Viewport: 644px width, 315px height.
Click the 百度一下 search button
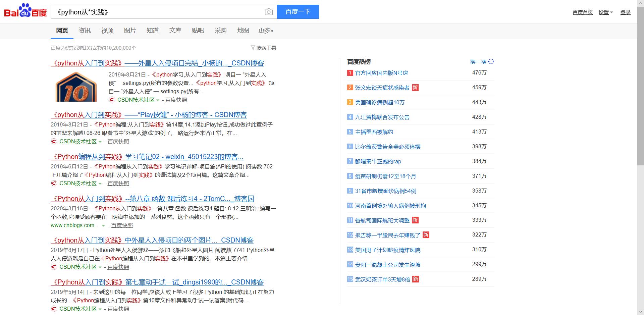(x=298, y=11)
